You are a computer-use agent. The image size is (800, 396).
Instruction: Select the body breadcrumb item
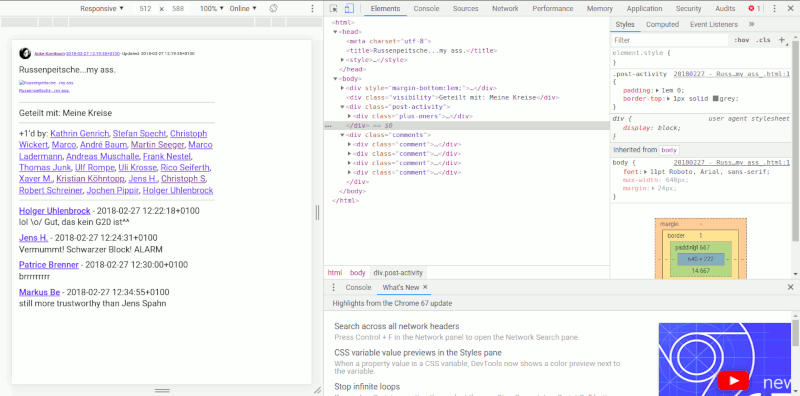(358, 273)
